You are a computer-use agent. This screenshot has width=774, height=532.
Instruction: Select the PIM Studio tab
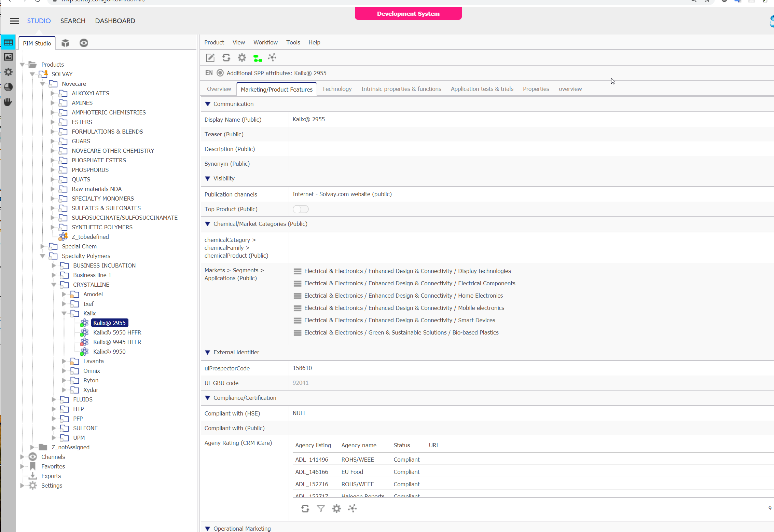37,43
